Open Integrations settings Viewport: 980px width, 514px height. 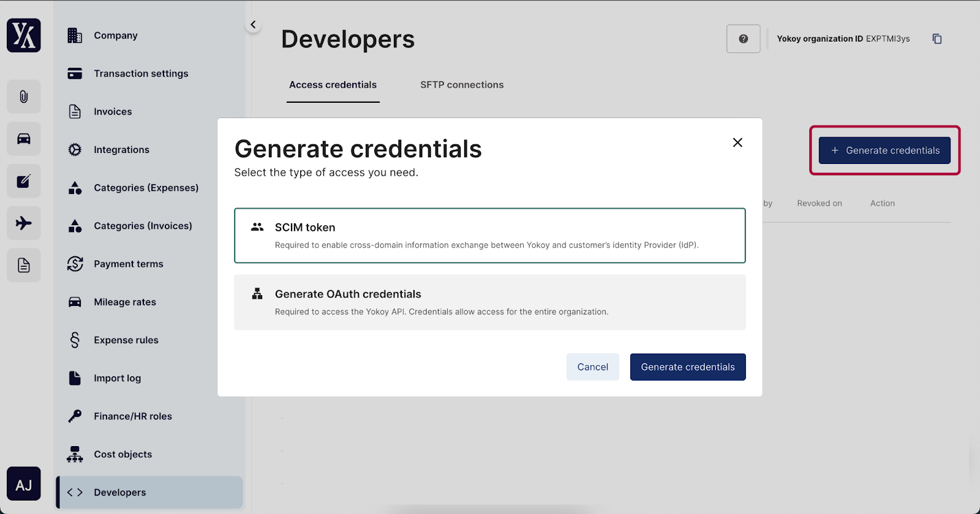point(121,150)
